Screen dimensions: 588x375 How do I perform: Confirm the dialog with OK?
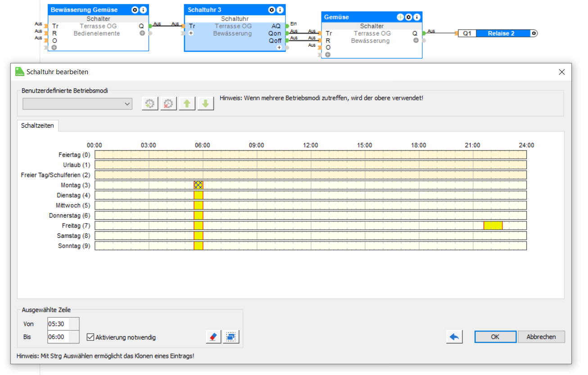tap(495, 337)
